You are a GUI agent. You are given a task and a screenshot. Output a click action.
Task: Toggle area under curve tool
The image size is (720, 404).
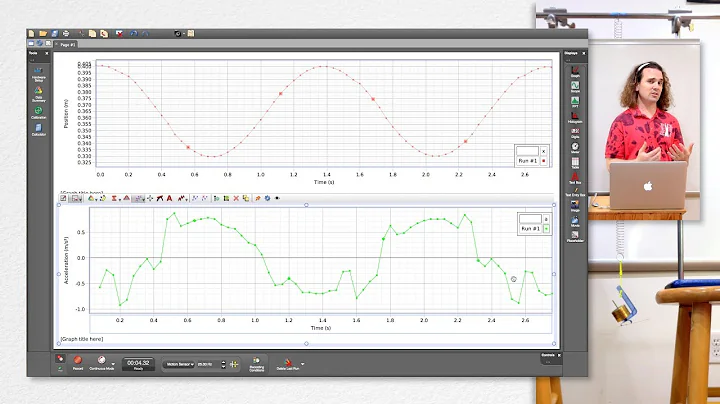127,198
